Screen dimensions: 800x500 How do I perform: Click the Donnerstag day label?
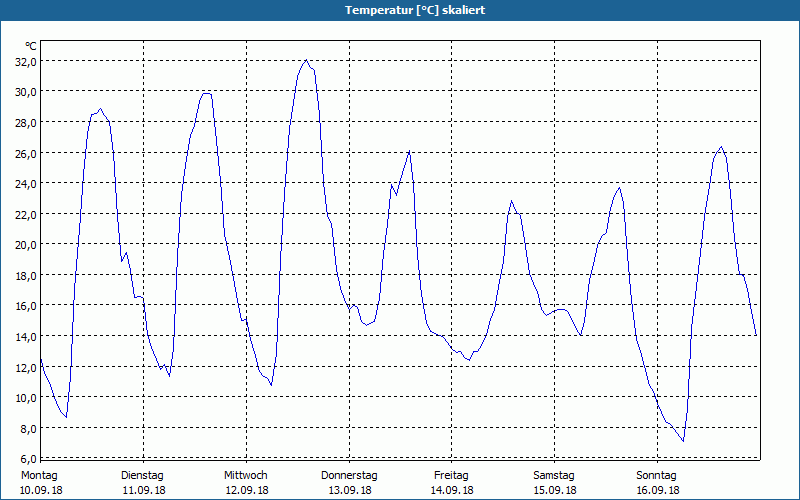[x=349, y=476]
